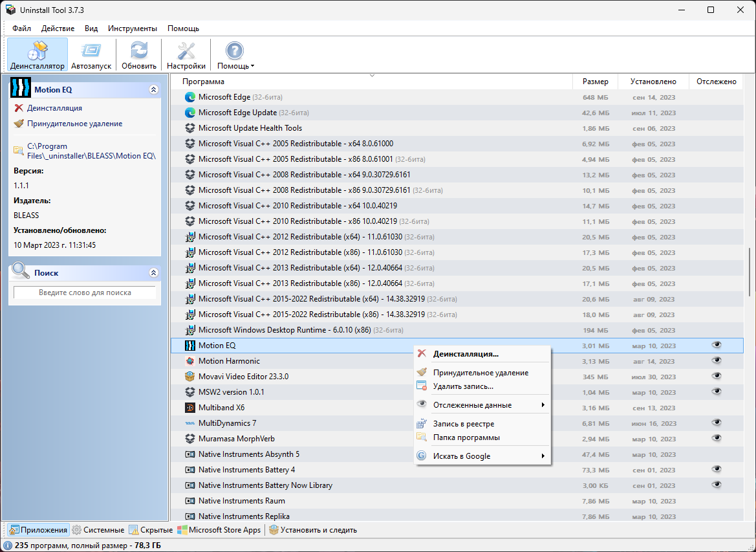The width and height of the screenshot is (756, 552).
Task: Click Установить и следить button
Action: (x=314, y=530)
